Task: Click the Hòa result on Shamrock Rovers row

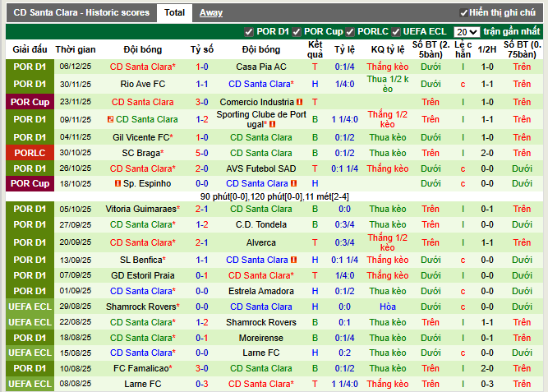Action: 388,307
